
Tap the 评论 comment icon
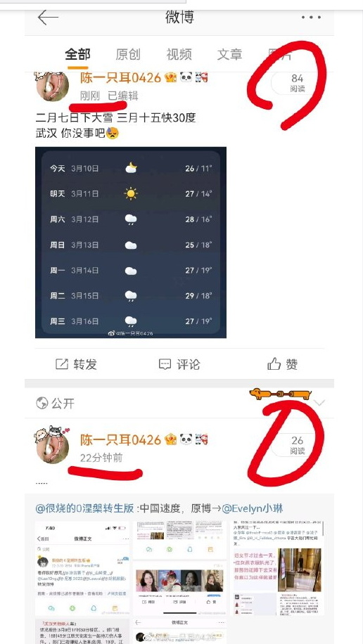(165, 364)
